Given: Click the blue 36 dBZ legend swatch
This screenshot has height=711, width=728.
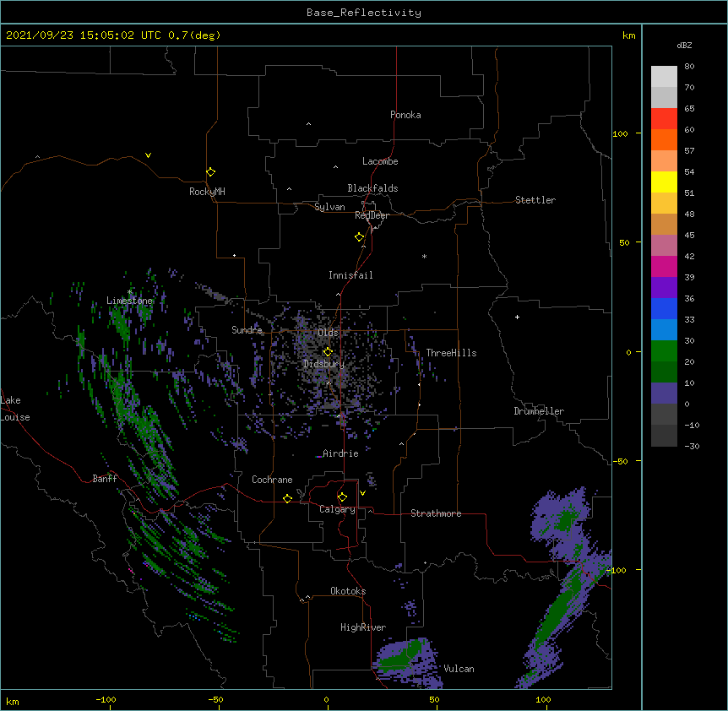Looking at the screenshot, I should coord(664,308).
